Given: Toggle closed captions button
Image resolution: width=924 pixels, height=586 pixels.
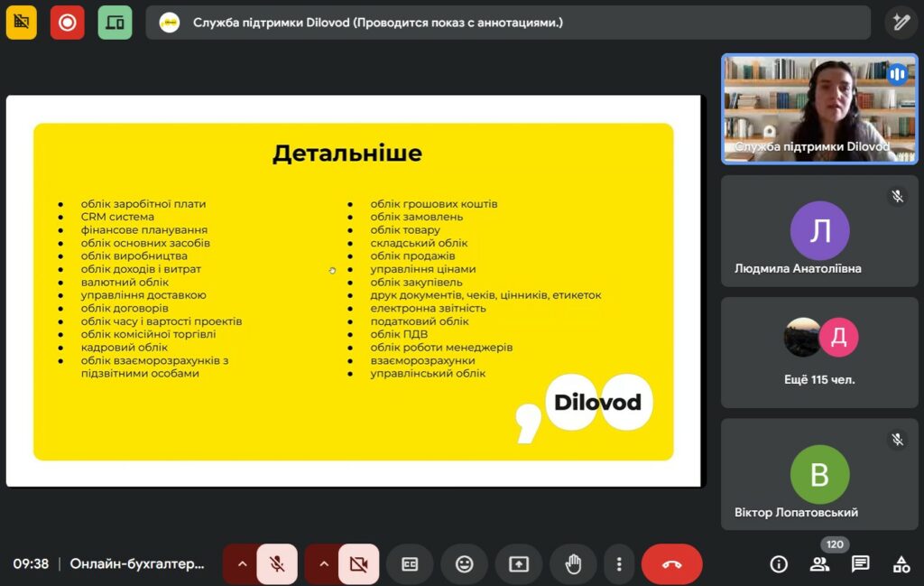Looking at the screenshot, I should tap(410, 564).
